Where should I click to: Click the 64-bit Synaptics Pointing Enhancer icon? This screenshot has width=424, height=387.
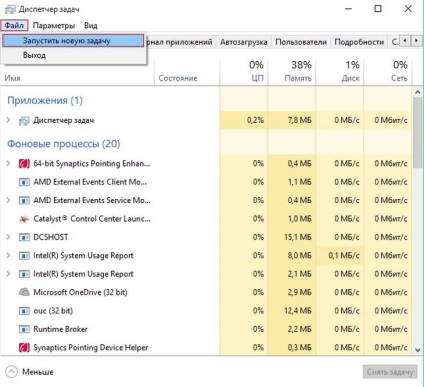[24, 164]
